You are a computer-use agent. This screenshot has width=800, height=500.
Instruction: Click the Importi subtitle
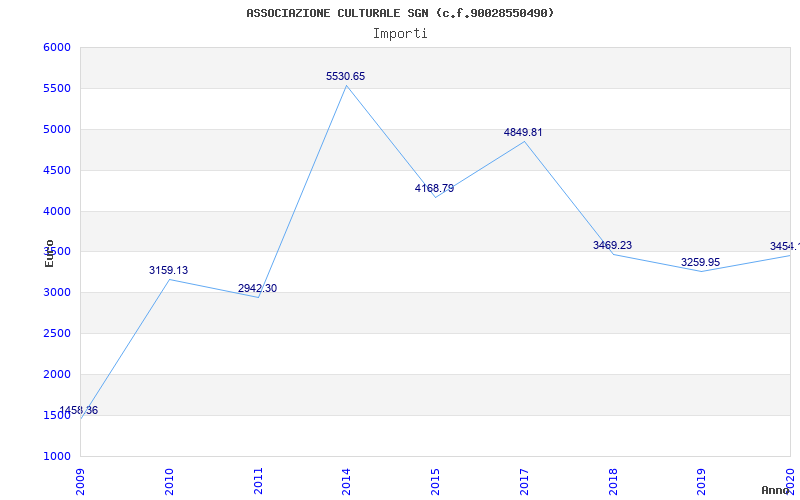click(400, 34)
